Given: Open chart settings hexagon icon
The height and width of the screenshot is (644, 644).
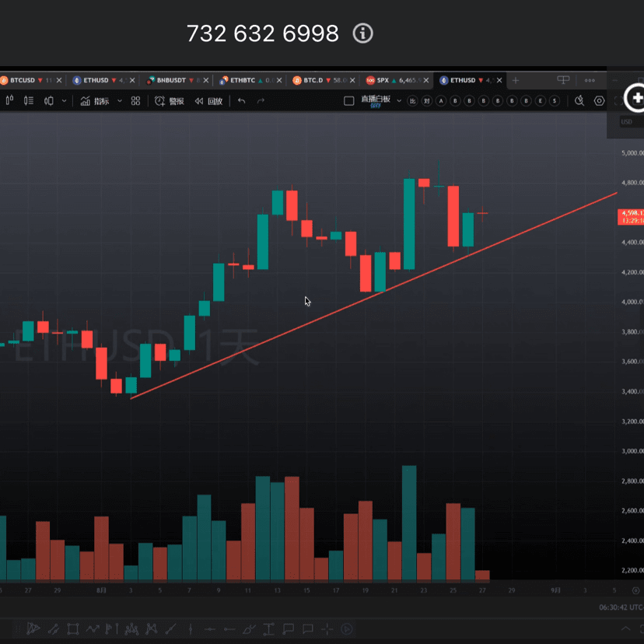Looking at the screenshot, I should point(599,101).
